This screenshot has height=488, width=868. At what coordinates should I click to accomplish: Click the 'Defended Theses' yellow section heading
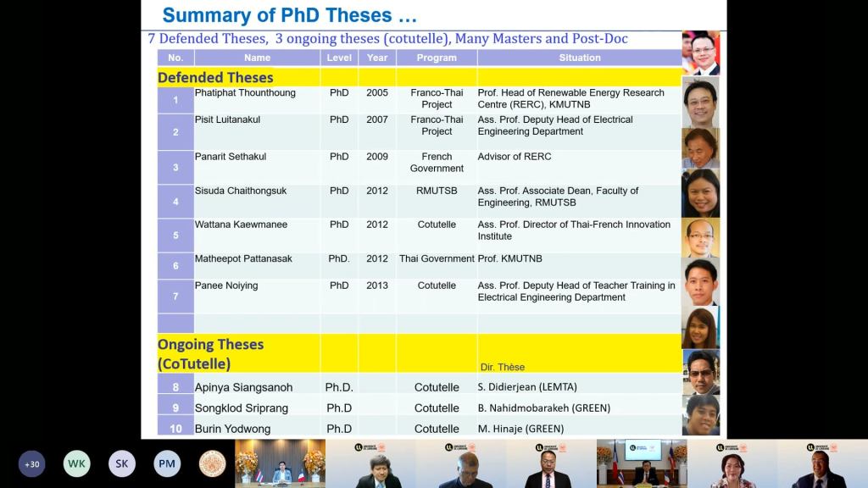[x=215, y=77]
